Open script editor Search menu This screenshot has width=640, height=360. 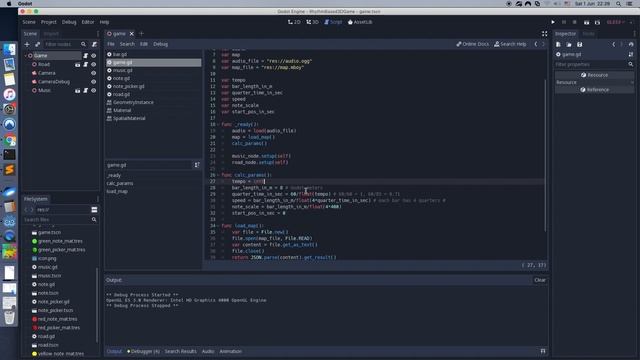point(127,44)
